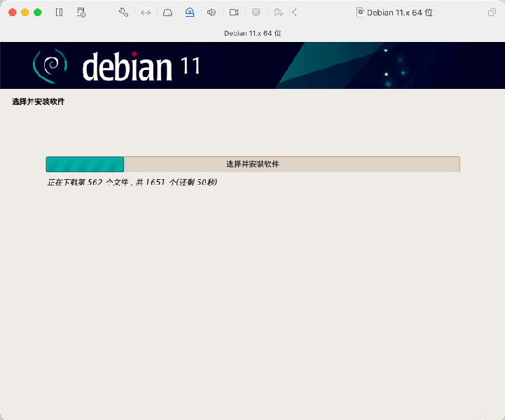Maximize the window with green button

tap(38, 13)
